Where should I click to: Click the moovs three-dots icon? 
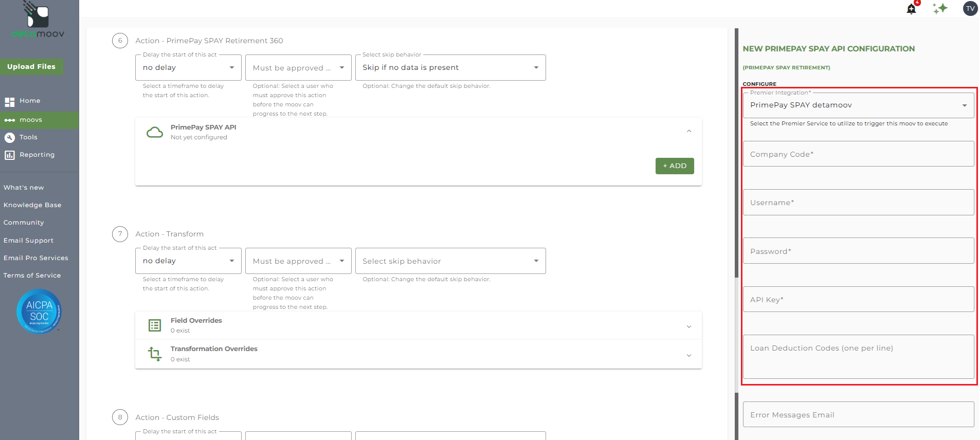pyautogui.click(x=9, y=120)
